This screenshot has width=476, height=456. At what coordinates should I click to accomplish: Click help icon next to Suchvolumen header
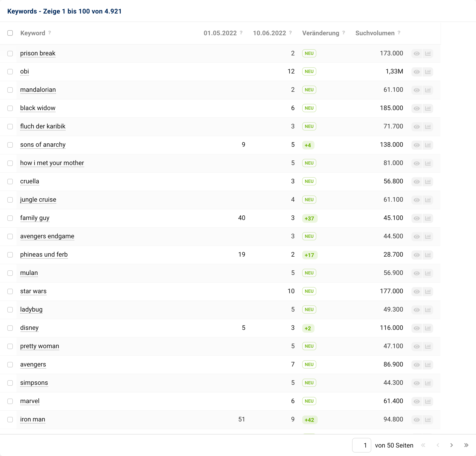pyautogui.click(x=399, y=33)
